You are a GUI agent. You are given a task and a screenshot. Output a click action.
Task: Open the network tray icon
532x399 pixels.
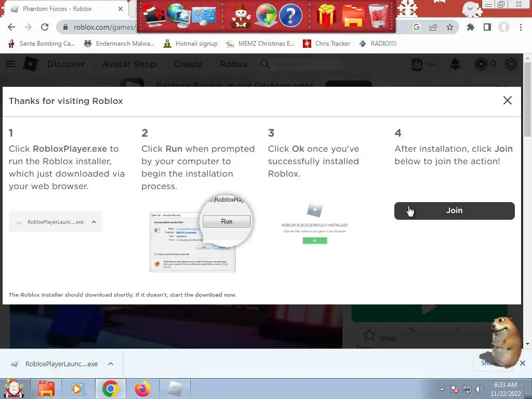tap(467, 389)
